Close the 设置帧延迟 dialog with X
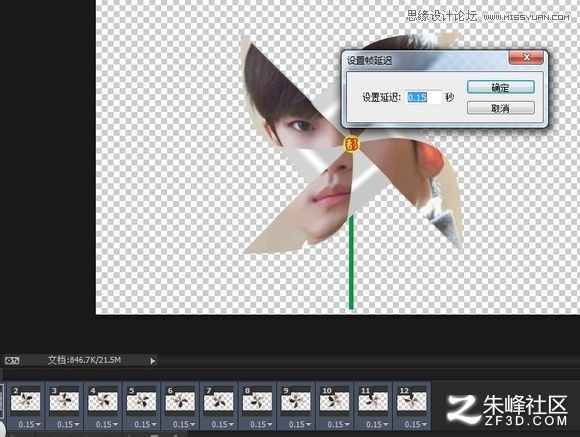This screenshot has height=437, width=580. coord(526,57)
